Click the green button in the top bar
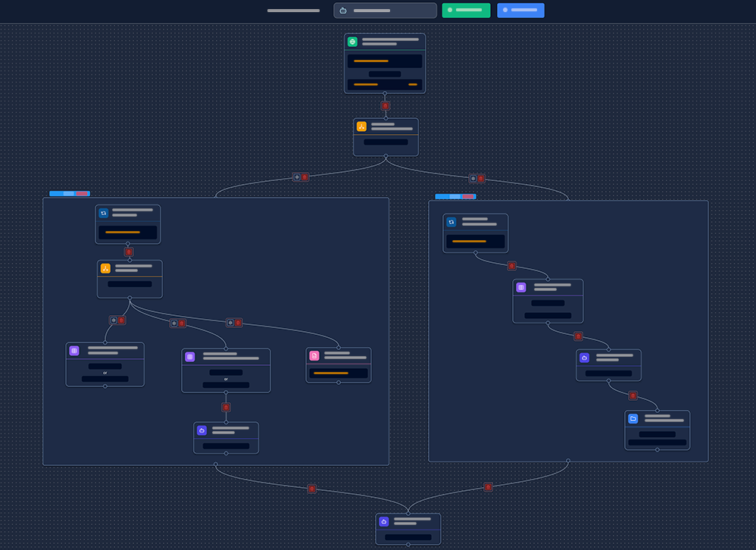 point(466,10)
